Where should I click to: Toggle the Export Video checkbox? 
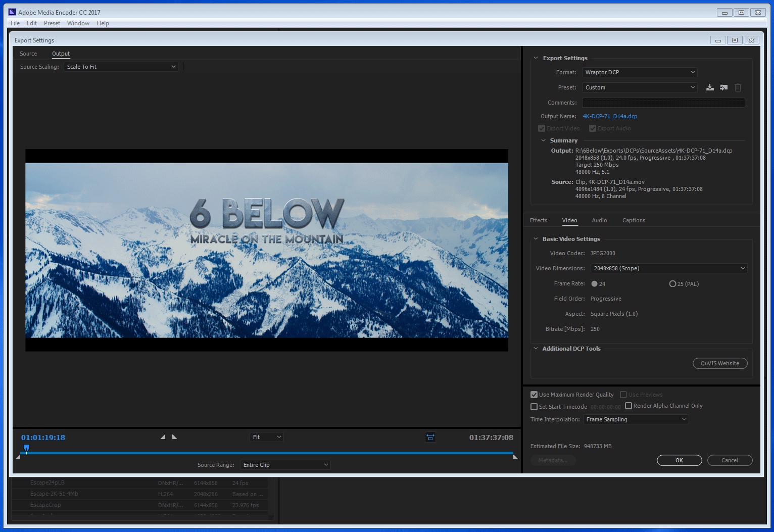[542, 128]
